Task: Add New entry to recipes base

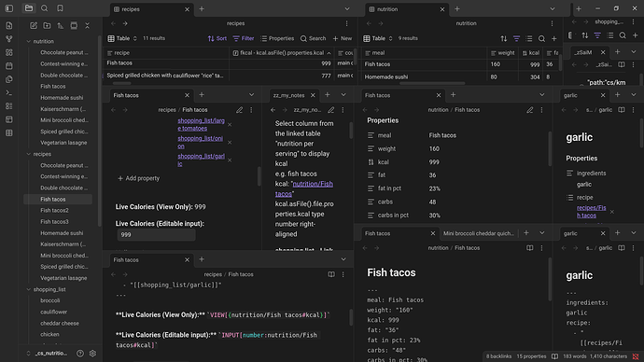Action: point(343,38)
